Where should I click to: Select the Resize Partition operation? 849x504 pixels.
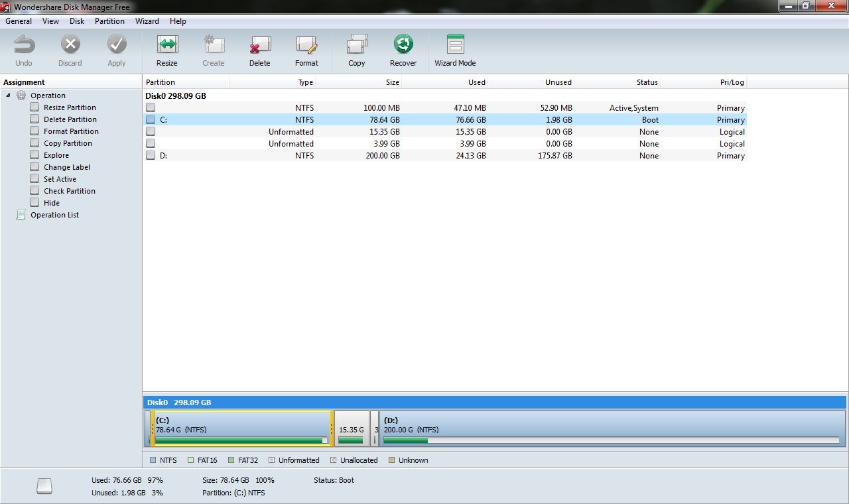click(70, 107)
